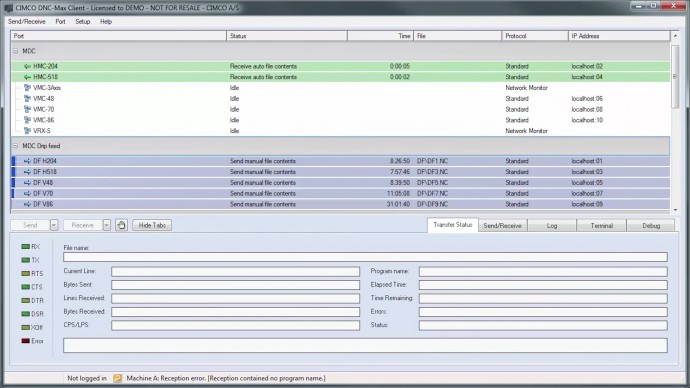
Task: Click the HMC-204 receive arrow icon
Action: click(x=27, y=66)
